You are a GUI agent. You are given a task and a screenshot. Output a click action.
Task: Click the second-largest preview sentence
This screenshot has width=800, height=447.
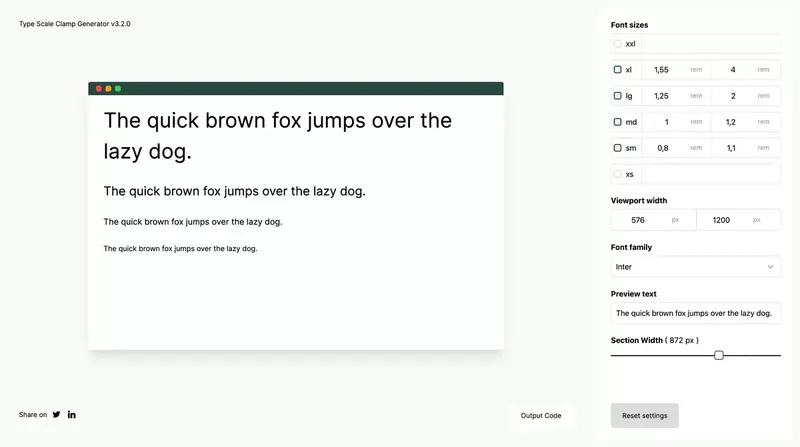tap(234, 191)
